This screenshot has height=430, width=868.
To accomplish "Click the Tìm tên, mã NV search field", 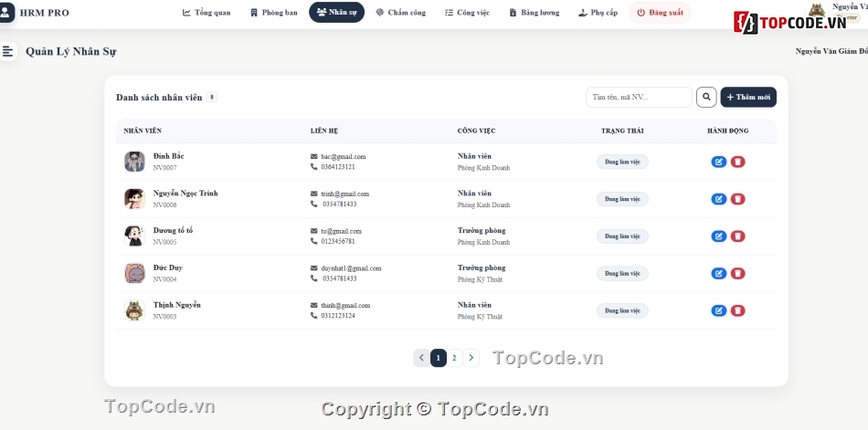I will 639,97.
